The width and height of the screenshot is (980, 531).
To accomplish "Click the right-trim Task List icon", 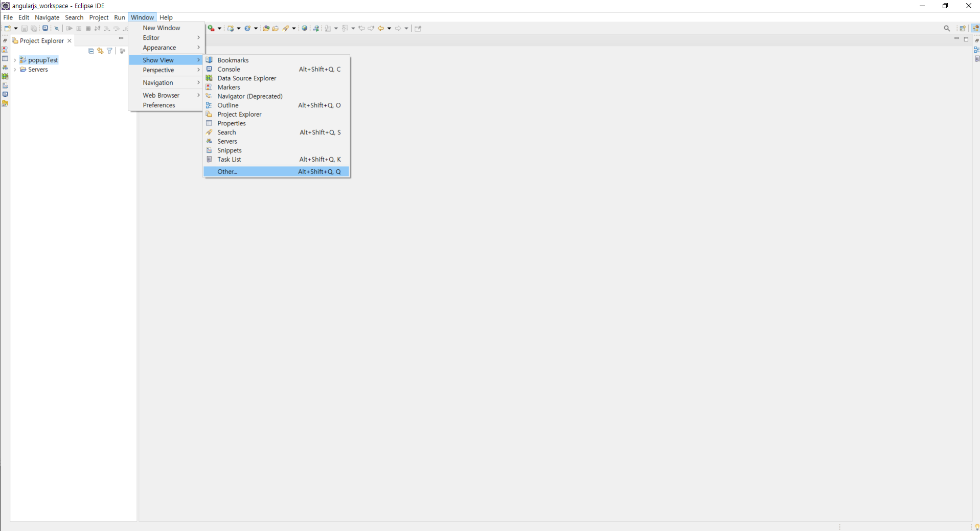I will click(x=976, y=59).
